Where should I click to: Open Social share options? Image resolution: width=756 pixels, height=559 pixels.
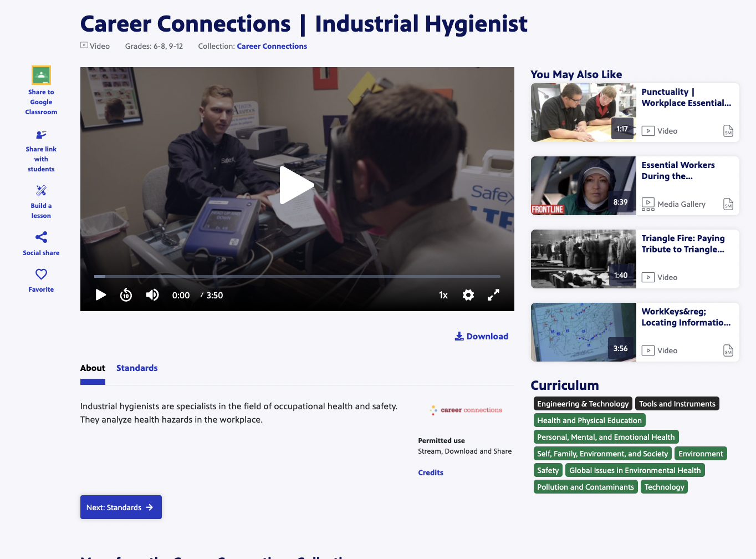tap(41, 237)
